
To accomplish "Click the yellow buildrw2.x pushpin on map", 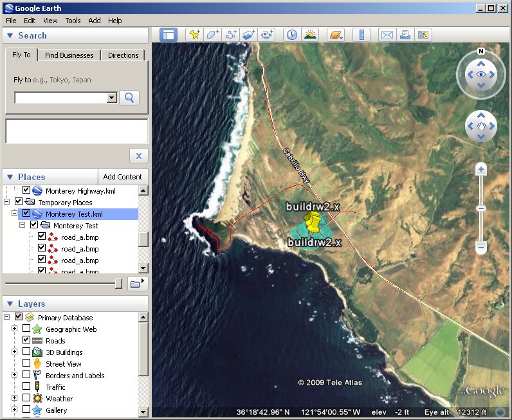I will (x=313, y=222).
